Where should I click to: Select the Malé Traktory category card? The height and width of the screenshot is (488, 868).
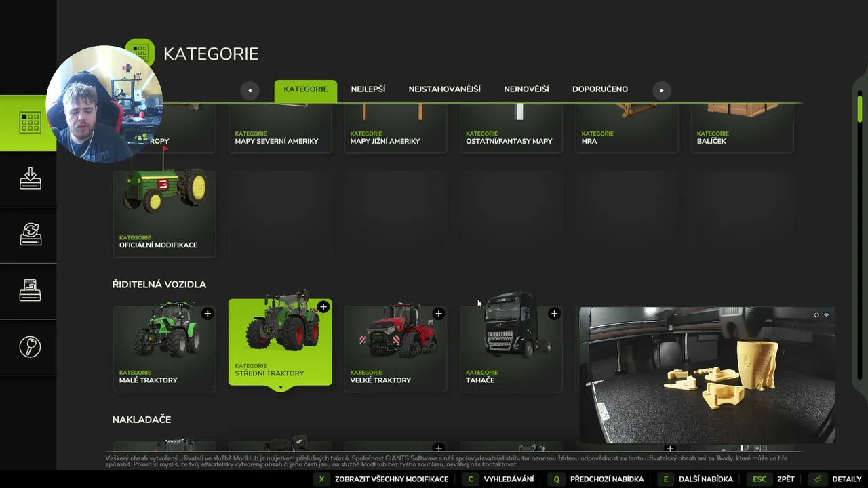point(164,348)
